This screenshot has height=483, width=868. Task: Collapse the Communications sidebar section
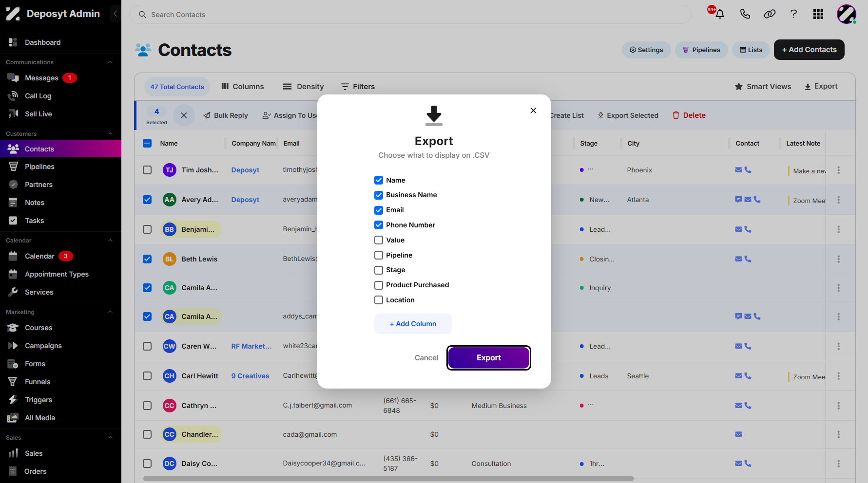[110, 62]
